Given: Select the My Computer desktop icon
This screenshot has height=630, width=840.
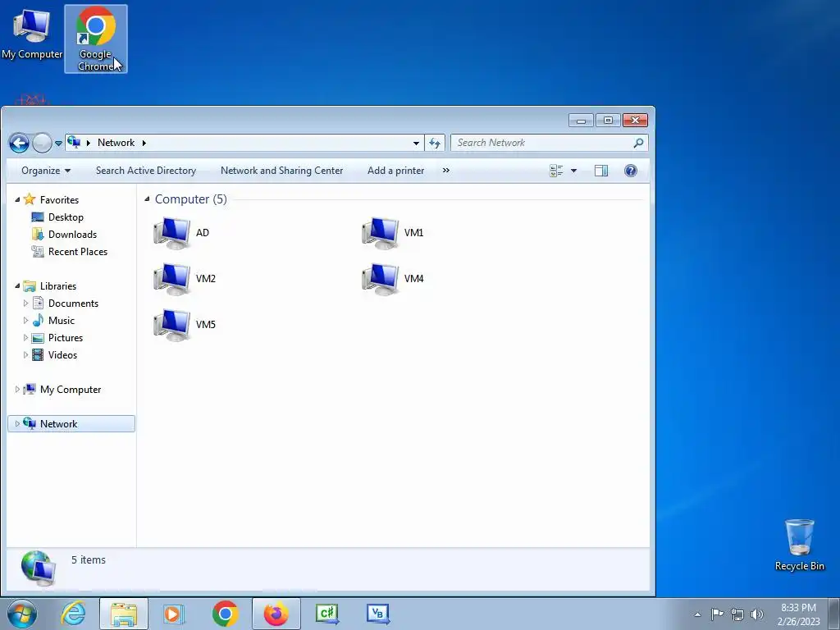Looking at the screenshot, I should (32, 33).
